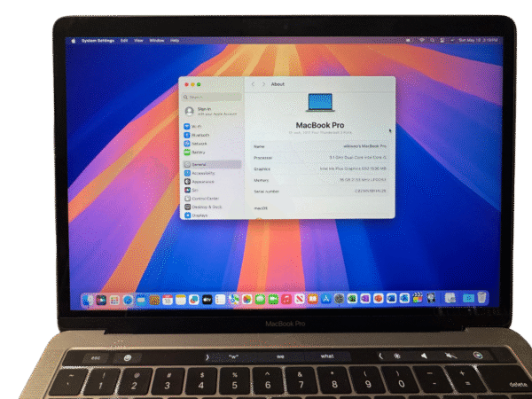
Task: Open Music from the Dock
Action: (x=286, y=300)
